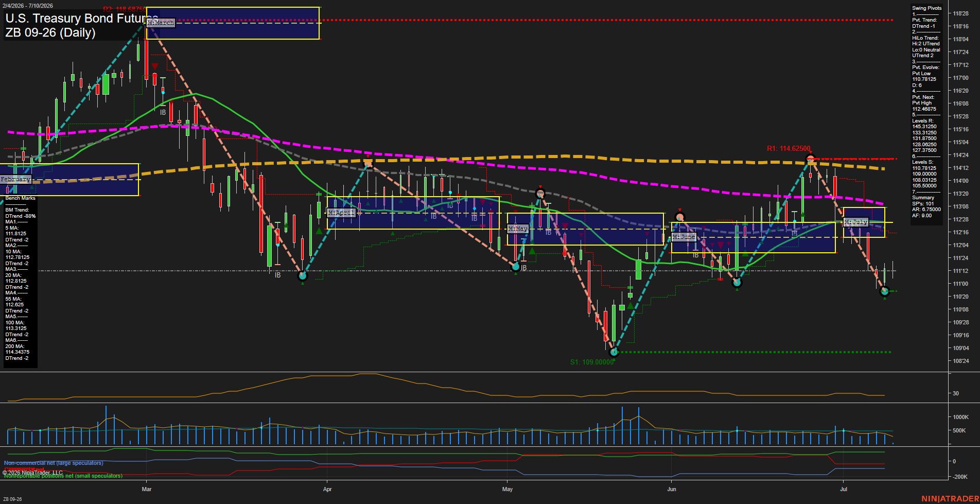This screenshot has width=980, height=504.
Task: Select the 500K volume axis label
Action: 959,431
